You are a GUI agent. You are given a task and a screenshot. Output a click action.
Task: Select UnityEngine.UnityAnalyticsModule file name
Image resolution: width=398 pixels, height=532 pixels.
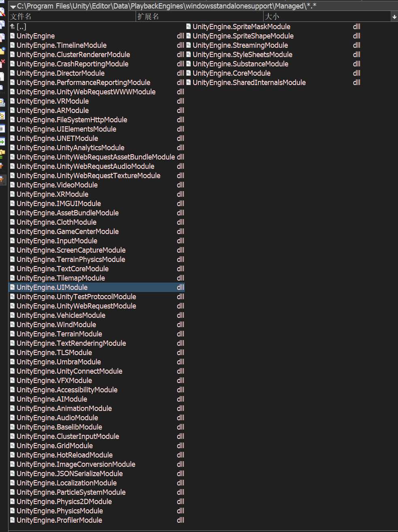pyautogui.click(x=70, y=148)
